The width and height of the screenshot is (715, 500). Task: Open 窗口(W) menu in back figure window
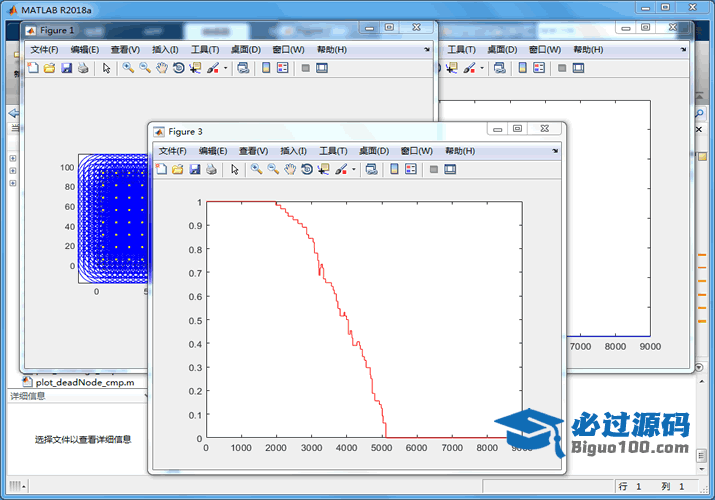tap(545, 50)
